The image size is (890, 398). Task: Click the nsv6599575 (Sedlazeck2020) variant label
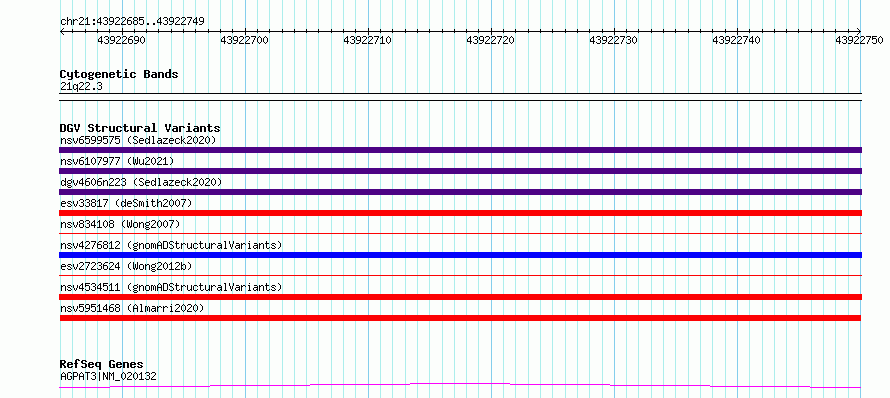(x=138, y=140)
